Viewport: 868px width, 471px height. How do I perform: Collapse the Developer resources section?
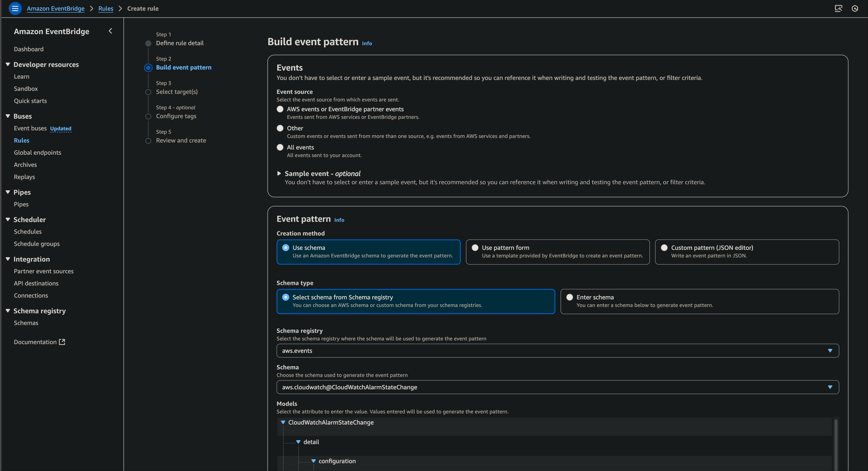[x=8, y=64]
